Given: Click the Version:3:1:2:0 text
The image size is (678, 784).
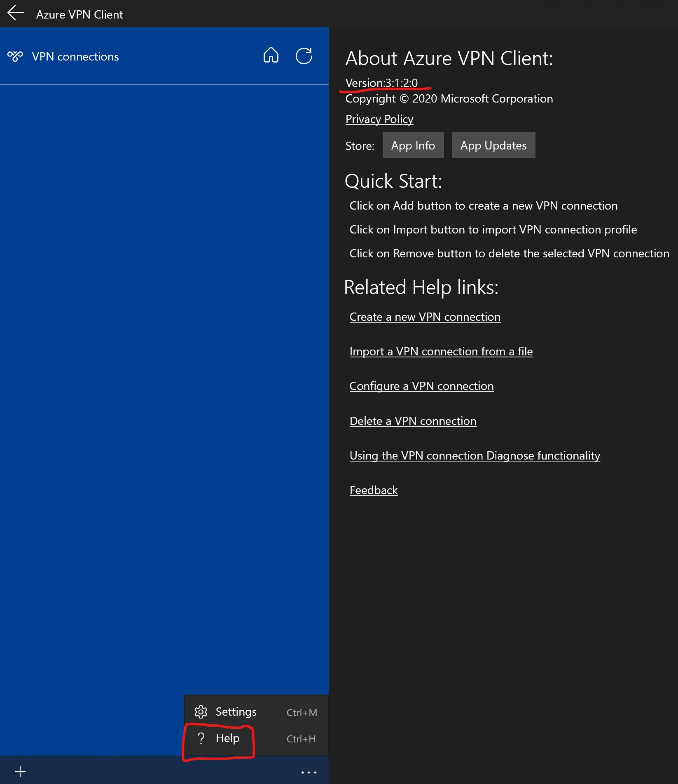Looking at the screenshot, I should tap(381, 82).
